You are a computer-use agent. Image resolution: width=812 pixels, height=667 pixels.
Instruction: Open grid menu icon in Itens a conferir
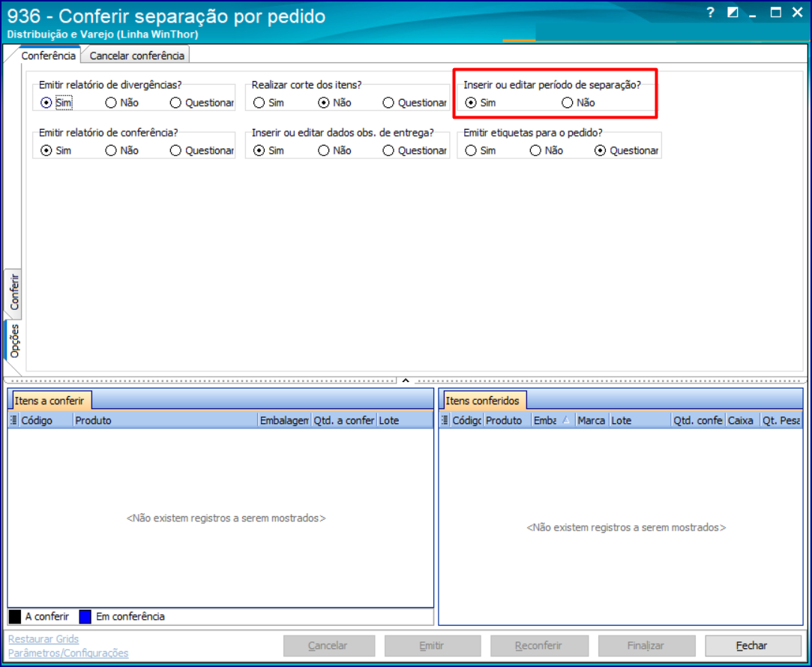tap(13, 420)
